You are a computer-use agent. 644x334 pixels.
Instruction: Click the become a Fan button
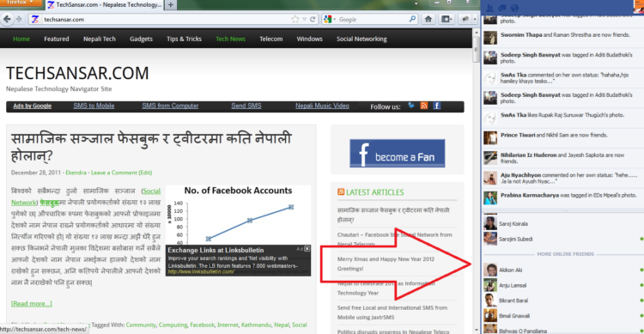click(x=398, y=153)
